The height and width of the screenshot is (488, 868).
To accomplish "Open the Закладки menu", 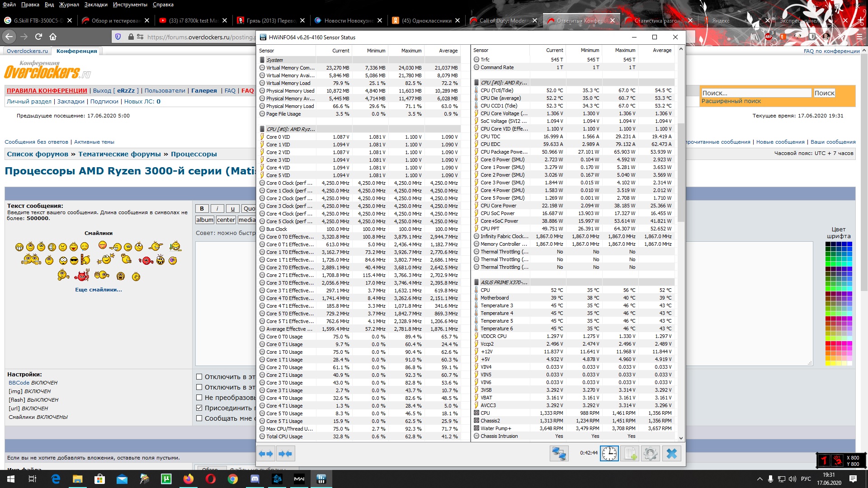I will [x=95, y=5].
